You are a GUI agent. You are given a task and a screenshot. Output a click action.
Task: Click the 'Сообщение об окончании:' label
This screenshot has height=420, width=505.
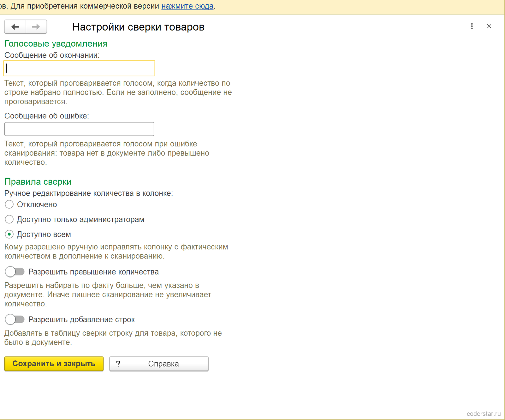(52, 55)
